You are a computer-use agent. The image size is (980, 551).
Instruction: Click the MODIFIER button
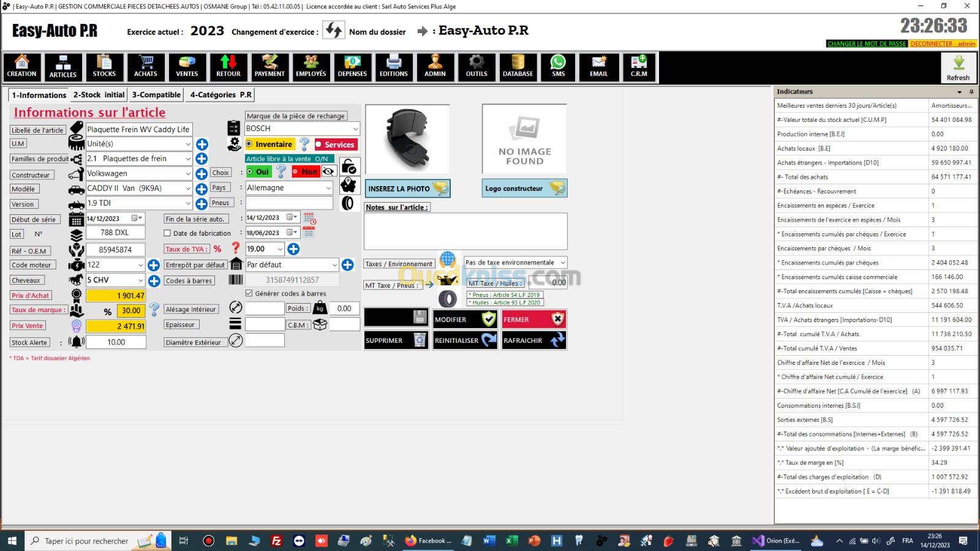click(x=465, y=320)
